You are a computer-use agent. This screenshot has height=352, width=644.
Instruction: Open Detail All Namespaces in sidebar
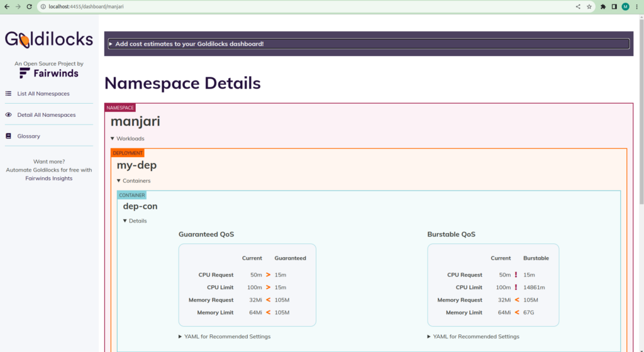coord(46,115)
